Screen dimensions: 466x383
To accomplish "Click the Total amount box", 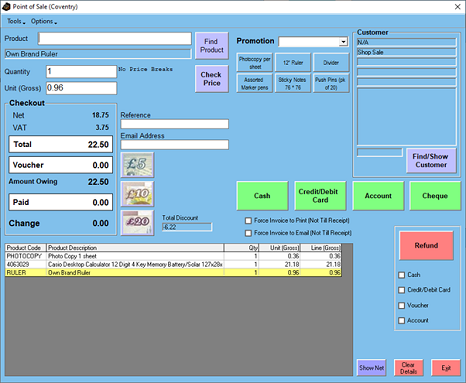I will tap(61, 144).
